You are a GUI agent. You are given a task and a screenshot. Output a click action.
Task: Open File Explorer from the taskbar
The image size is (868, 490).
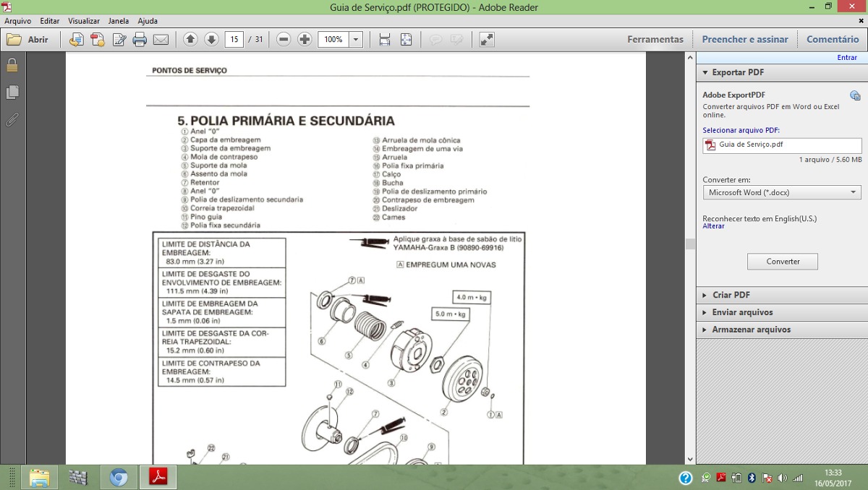39,478
